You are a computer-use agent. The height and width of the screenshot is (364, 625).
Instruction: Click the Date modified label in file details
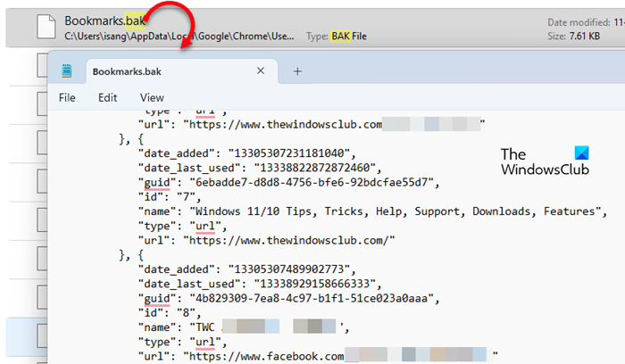pyautogui.click(x=579, y=22)
